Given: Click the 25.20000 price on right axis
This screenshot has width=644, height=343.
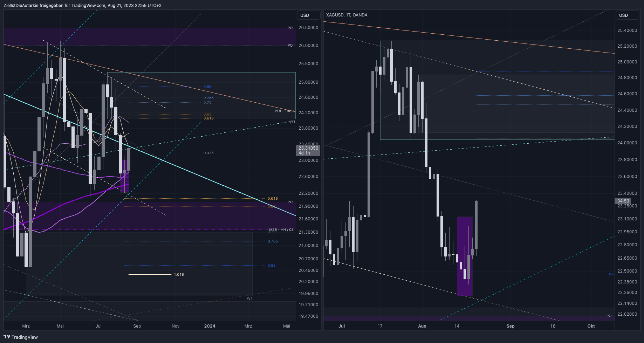Looking at the screenshot, I should point(627,46).
